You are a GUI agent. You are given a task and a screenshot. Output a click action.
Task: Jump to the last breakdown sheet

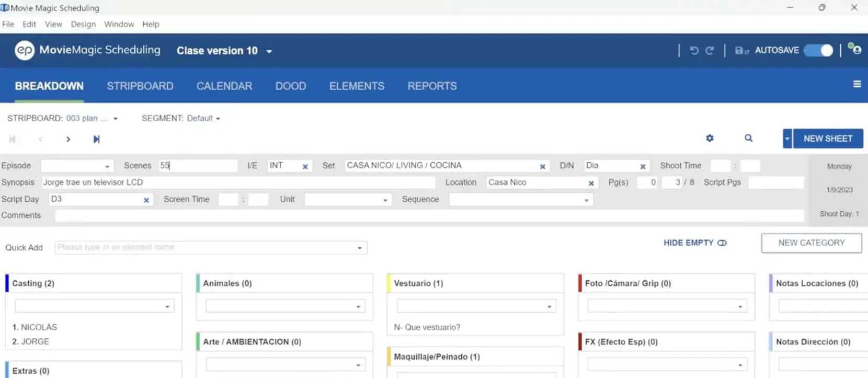tap(96, 139)
